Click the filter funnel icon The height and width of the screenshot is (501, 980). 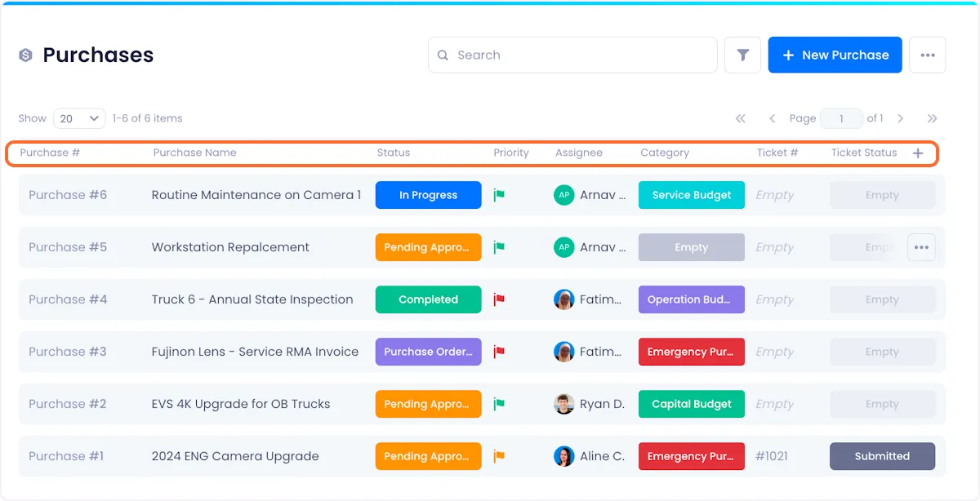pos(742,55)
